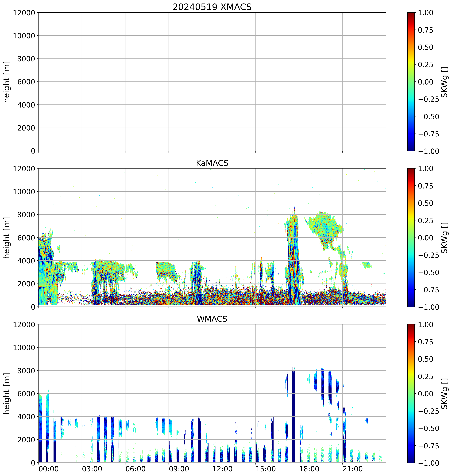Click the 'height [m]' label of XMACS panel
This screenshot has height=476, width=452.
tap(7, 82)
